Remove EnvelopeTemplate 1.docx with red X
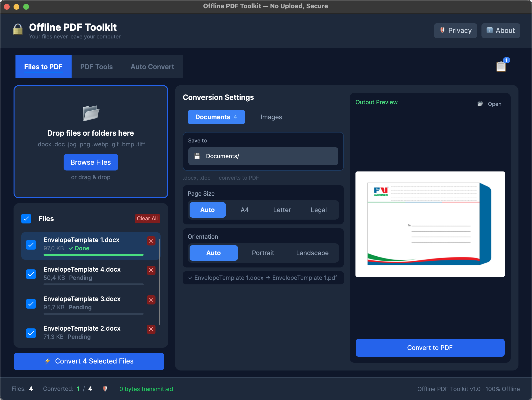 click(151, 241)
